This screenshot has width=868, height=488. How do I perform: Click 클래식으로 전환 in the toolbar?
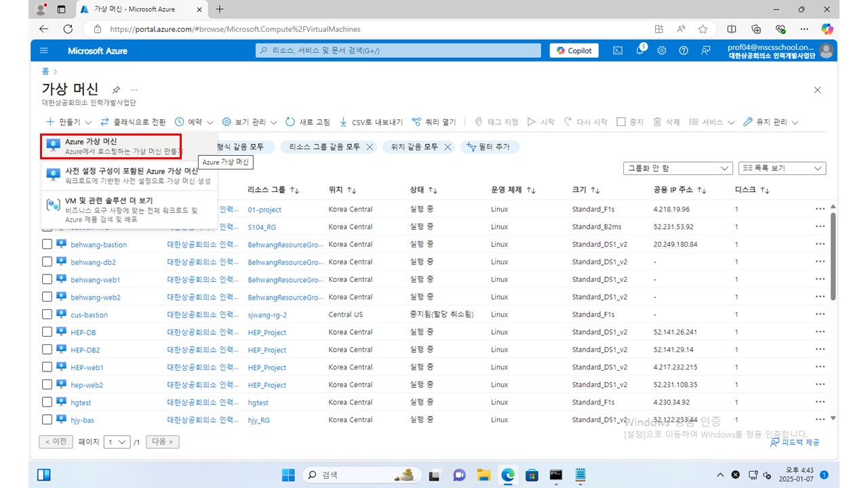(133, 122)
